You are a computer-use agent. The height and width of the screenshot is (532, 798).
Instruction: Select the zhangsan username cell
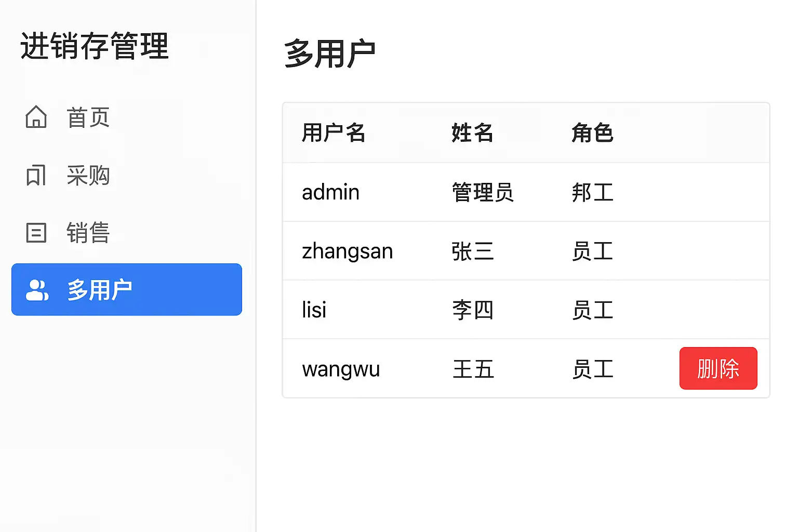[x=347, y=251]
